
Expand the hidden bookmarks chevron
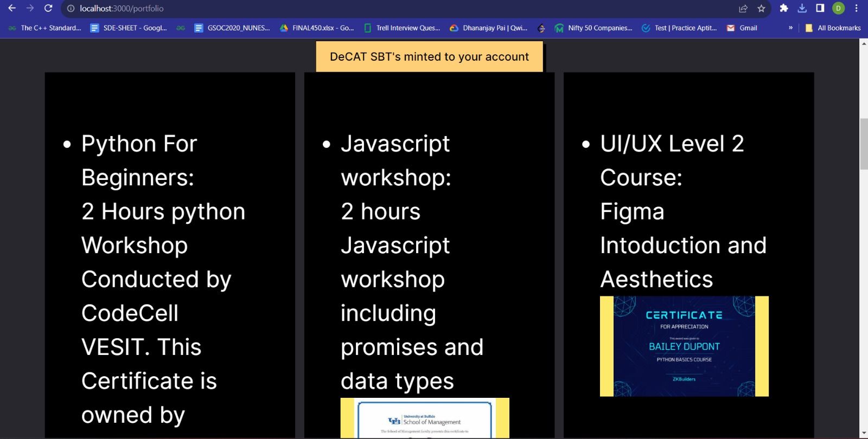pyautogui.click(x=790, y=28)
